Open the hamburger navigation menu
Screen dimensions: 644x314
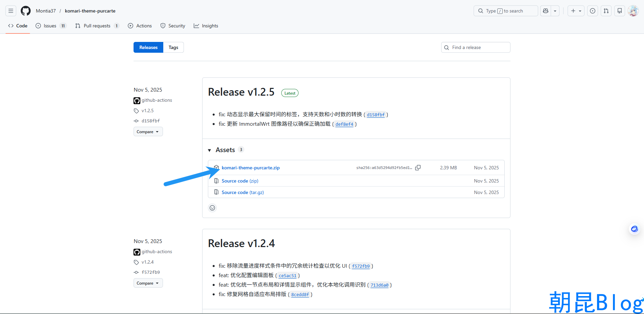point(11,11)
